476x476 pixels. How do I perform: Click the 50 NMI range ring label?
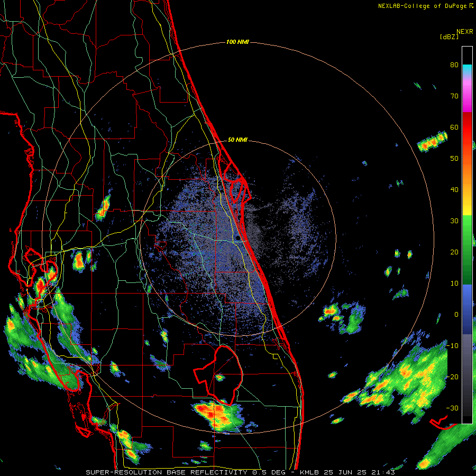click(x=237, y=140)
